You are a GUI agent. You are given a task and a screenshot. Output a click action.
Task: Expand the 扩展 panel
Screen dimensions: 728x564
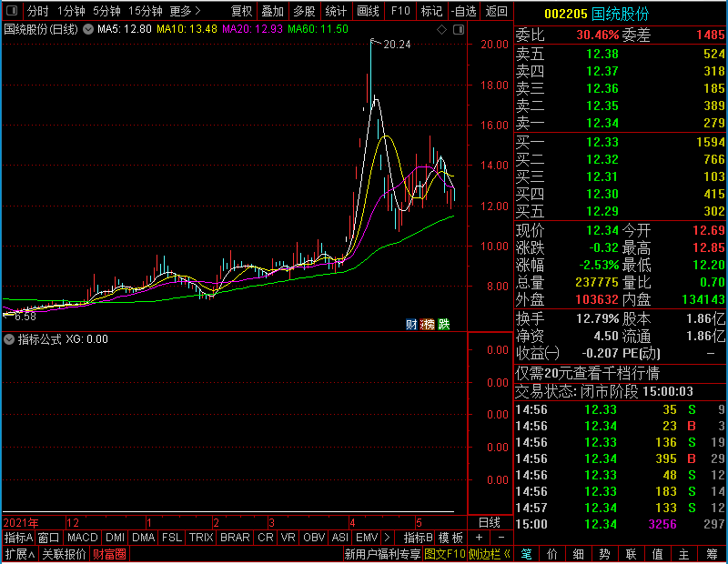pos(20,554)
